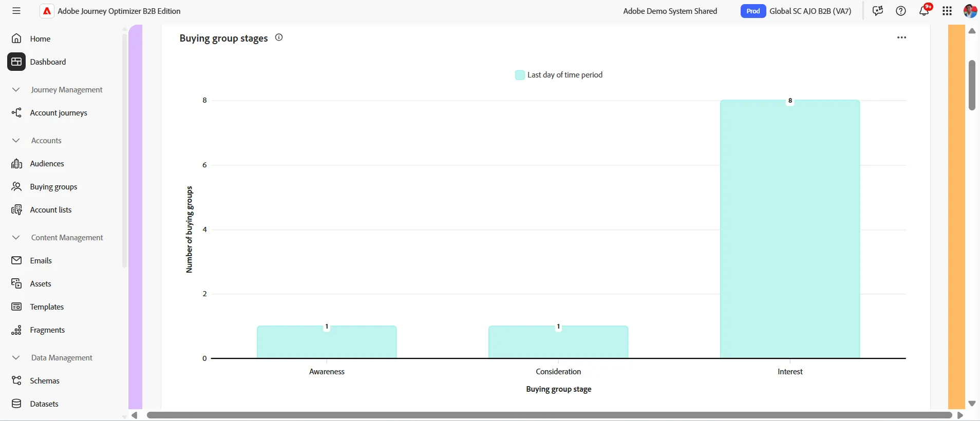Click the Account journeys icon
Viewport: 980px width, 421px height.
(x=16, y=112)
